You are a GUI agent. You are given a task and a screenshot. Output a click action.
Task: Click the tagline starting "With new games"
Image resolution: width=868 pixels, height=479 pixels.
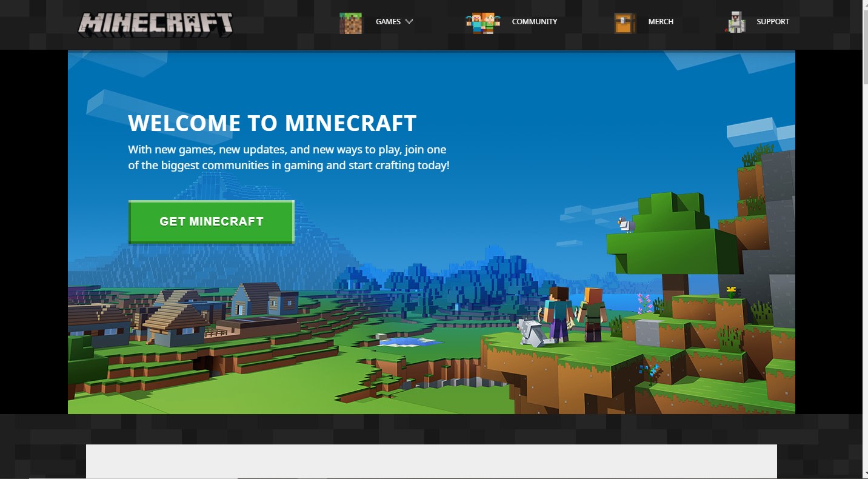tap(289, 157)
